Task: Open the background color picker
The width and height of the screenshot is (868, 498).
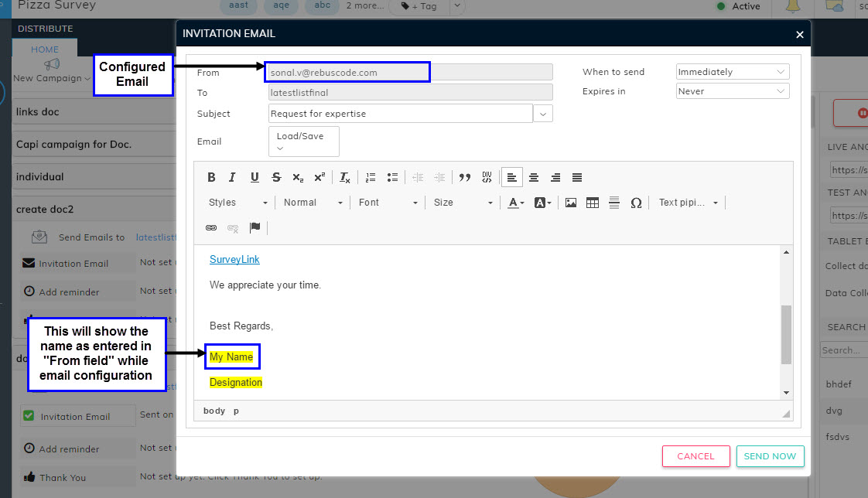Action: coord(542,203)
